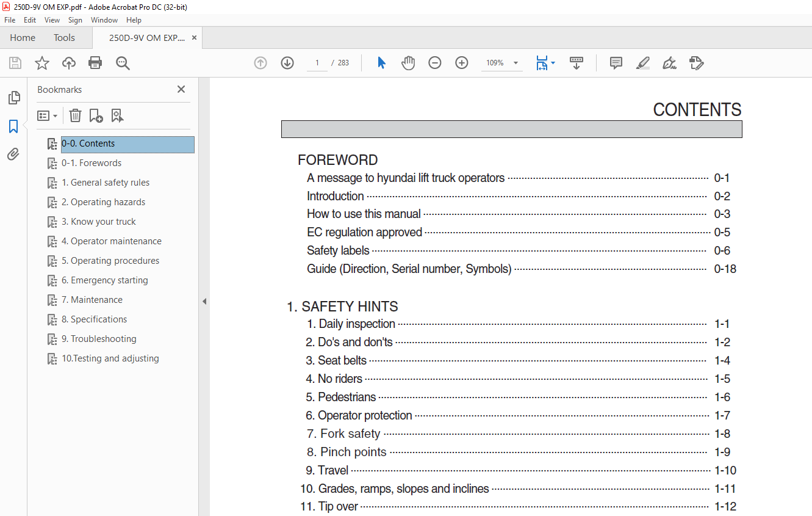
Task: Open the View menu
Action: [52, 20]
